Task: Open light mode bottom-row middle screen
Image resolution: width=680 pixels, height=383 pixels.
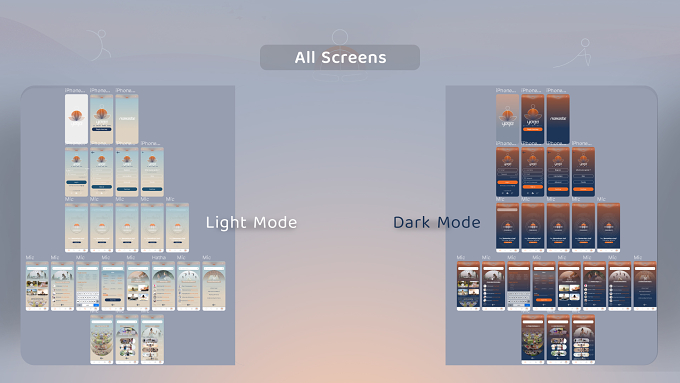Action: (x=127, y=339)
